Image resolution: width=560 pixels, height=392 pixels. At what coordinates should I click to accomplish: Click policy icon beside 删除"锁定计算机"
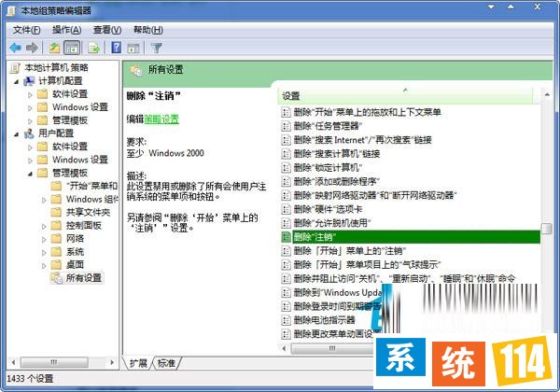(x=286, y=168)
